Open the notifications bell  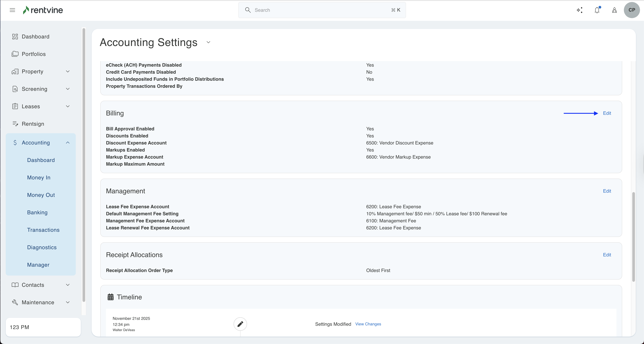point(597,10)
